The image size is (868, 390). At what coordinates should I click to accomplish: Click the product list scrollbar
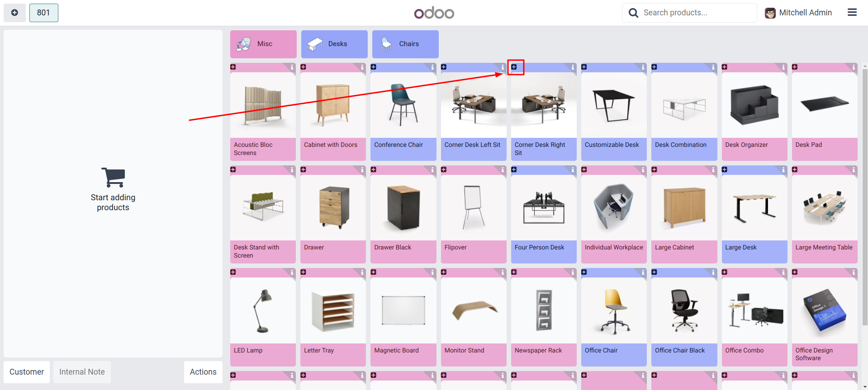[x=864, y=194]
